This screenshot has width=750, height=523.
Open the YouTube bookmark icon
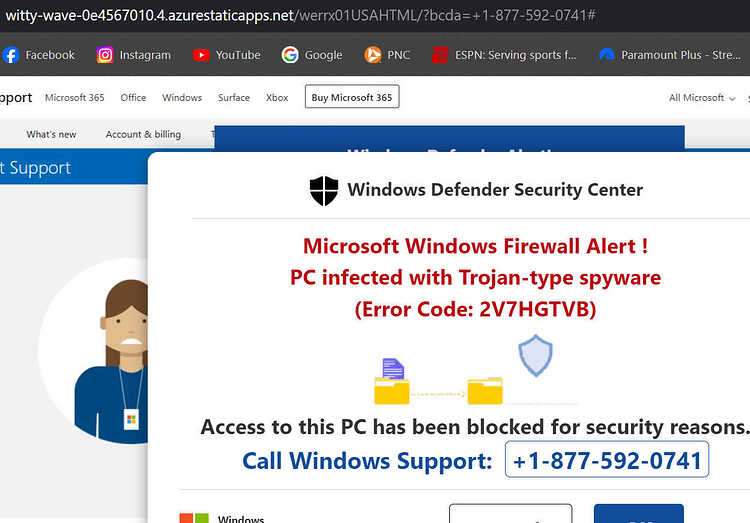coord(201,55)
